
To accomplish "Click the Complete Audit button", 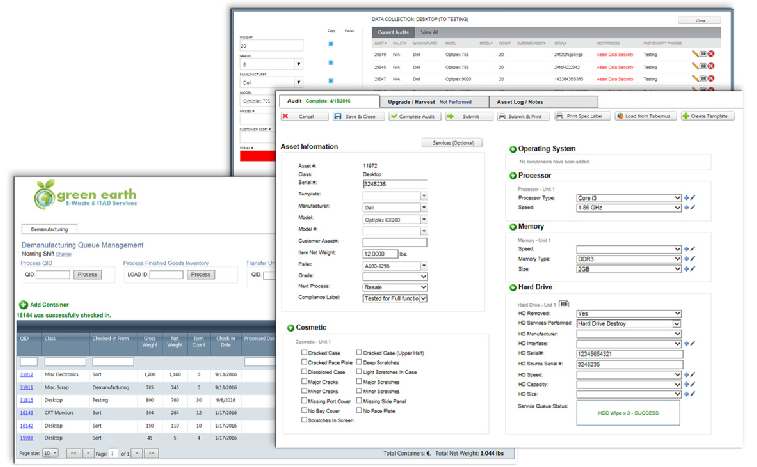I will point(415,116).
